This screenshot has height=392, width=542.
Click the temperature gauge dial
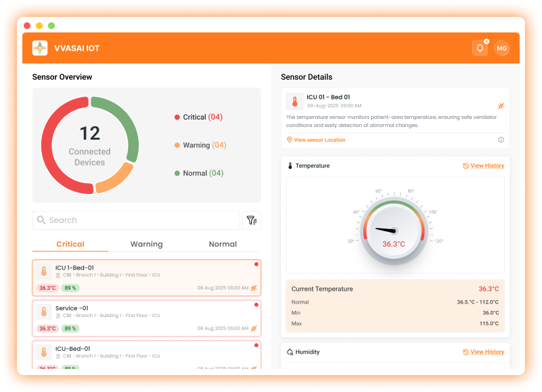click(394, 230)
